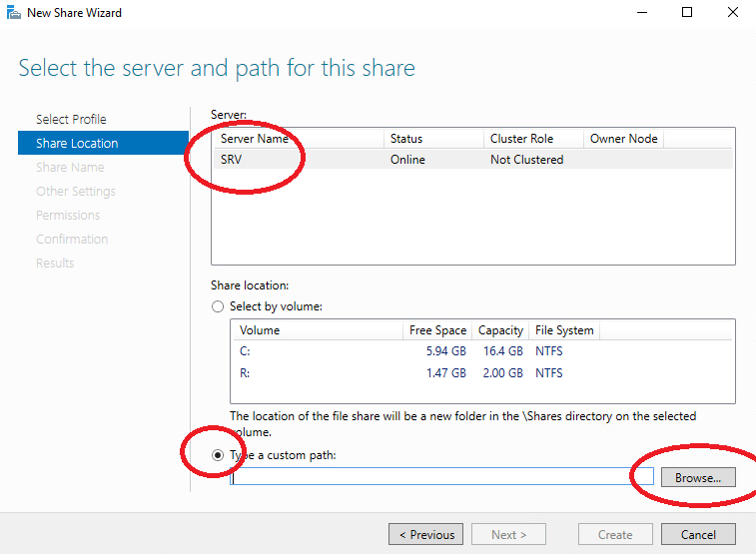Sort by the Cluster Role column header
This screenshot has width=756, height=554.
click(x=533, y=139)
